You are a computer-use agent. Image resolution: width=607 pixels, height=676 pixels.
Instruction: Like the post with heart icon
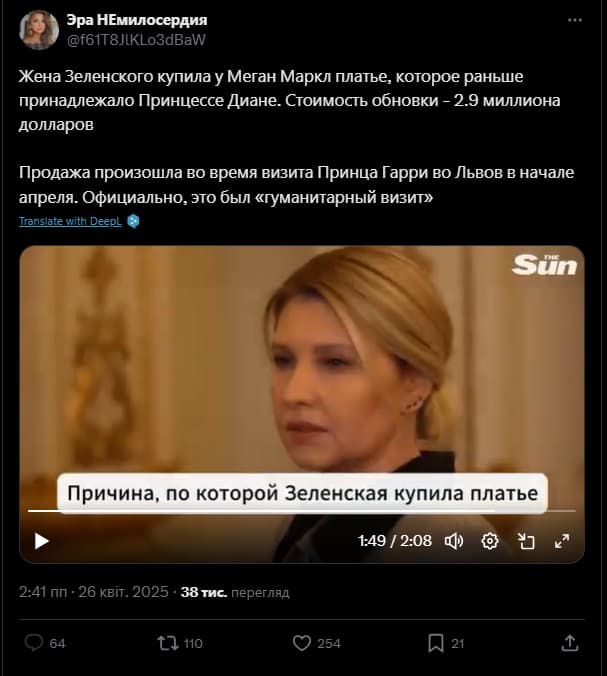coord(302,643)
